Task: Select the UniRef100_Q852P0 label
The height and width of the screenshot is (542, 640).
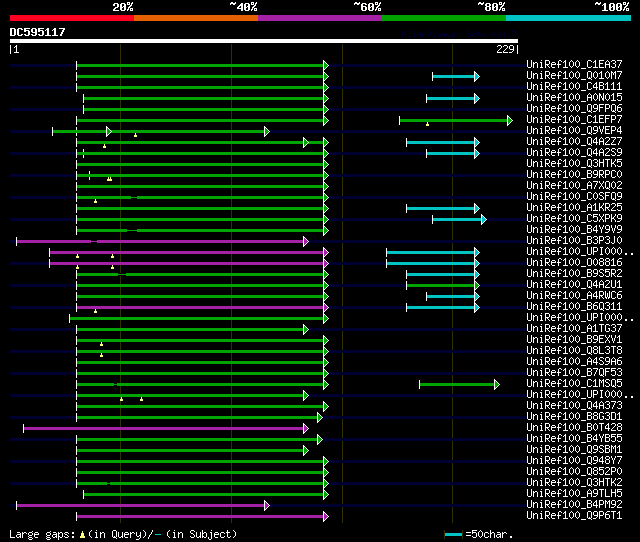Action: tap(574, 472)
